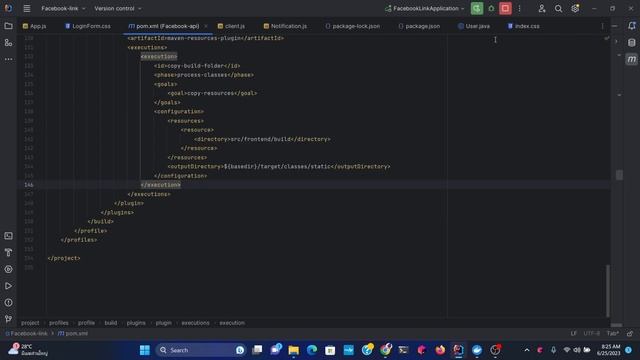Click the src/frontend/build directory line

[x=262, y=139]
